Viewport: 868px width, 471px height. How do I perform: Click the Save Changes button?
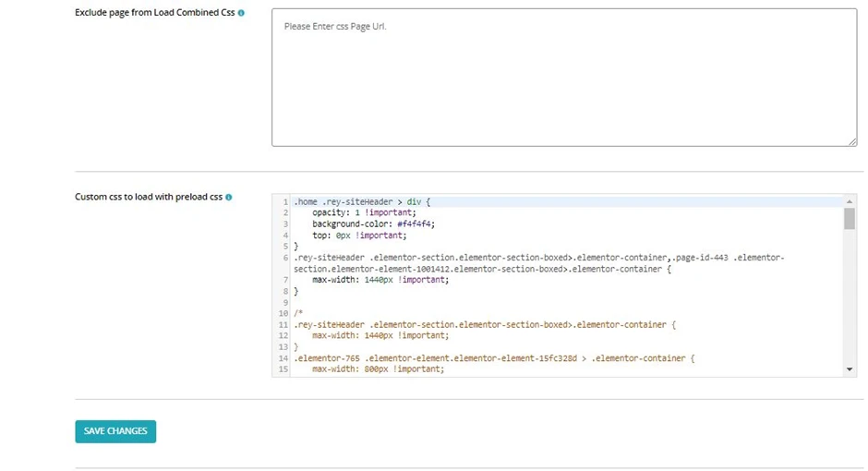pyautogui.click(x=115, y=431)
